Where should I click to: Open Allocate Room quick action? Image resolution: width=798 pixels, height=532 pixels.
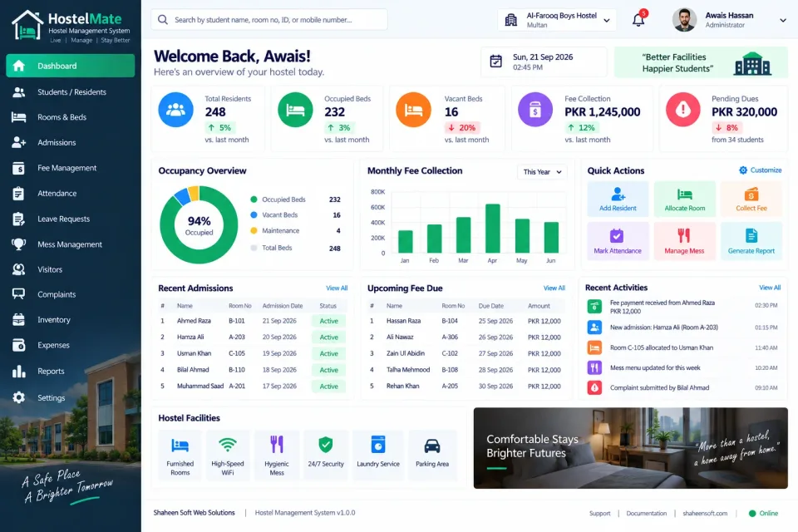tap(684, 199)
